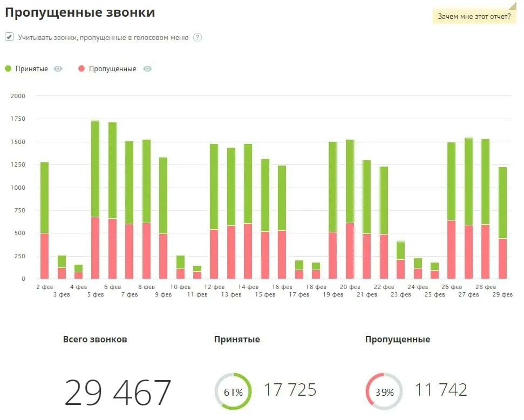Select the 5 фев green bar segment
Screen dimensions: 524x420
(x=95, y=169)
